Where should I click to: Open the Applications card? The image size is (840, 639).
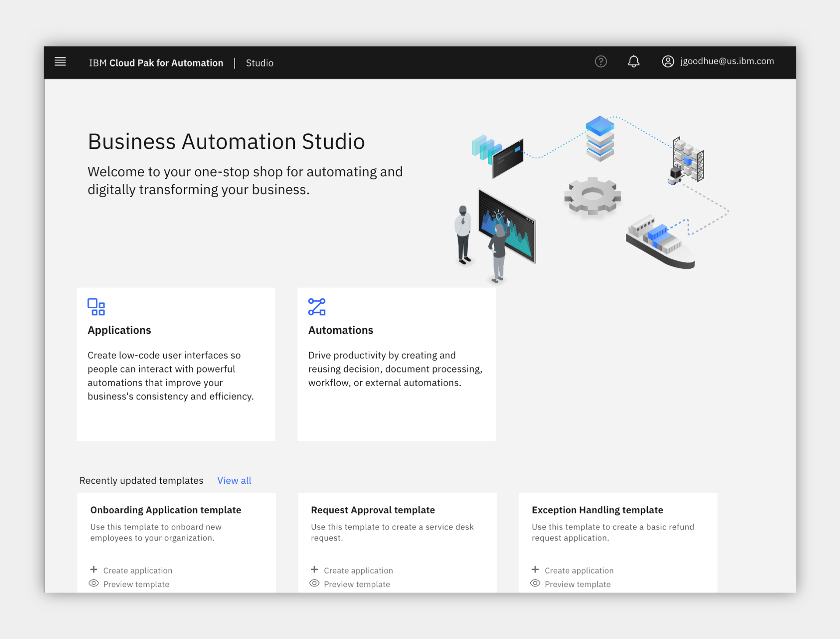[176, 364]
